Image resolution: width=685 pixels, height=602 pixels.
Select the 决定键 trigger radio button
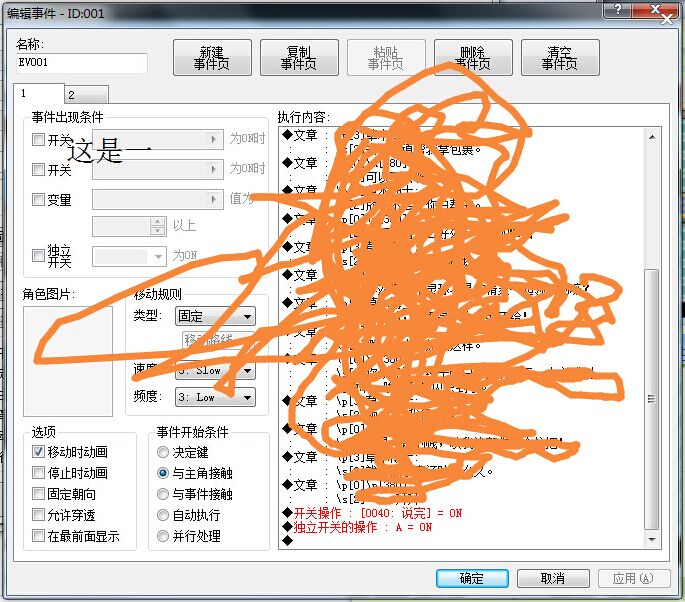pos(163,452)
